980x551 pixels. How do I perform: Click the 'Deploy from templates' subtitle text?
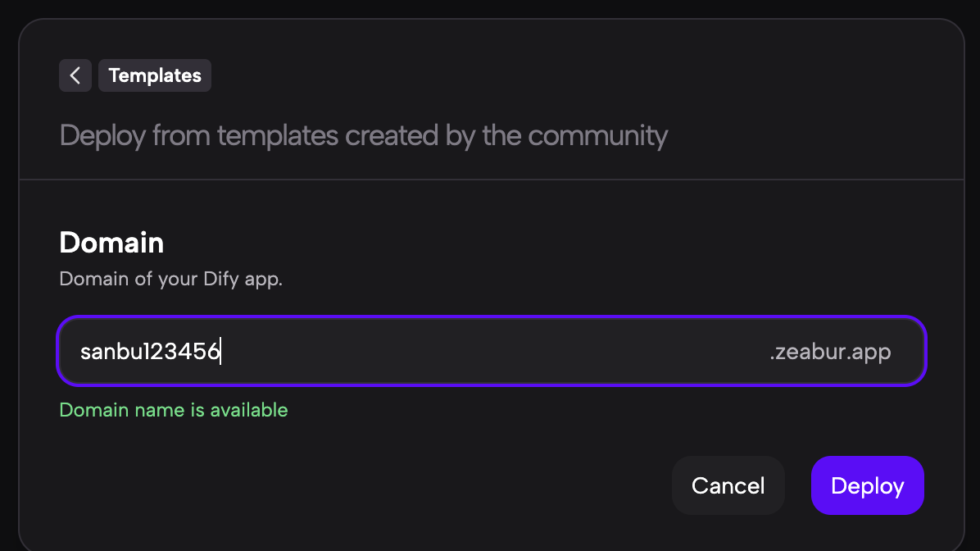tap(363, 135)
